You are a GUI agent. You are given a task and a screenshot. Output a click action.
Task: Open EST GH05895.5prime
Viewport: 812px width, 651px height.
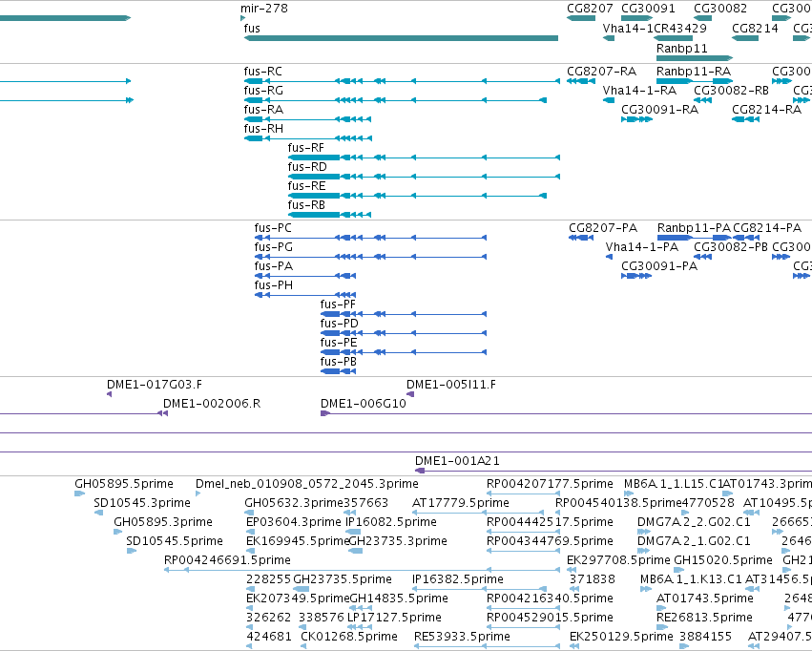click(x=80, y=493)
